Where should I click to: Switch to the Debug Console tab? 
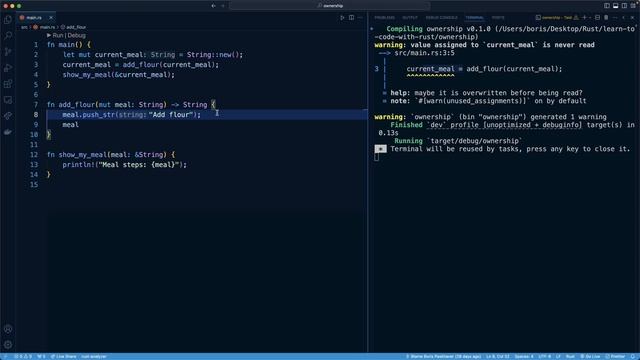pyautogui.click(x=441, y=18)
